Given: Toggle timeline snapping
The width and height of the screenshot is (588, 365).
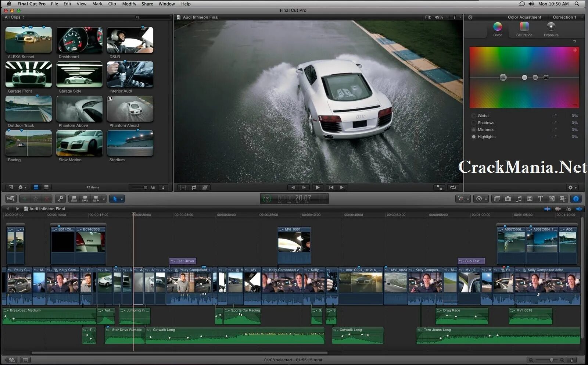Looking at the screenshot, I should point(579,209).
